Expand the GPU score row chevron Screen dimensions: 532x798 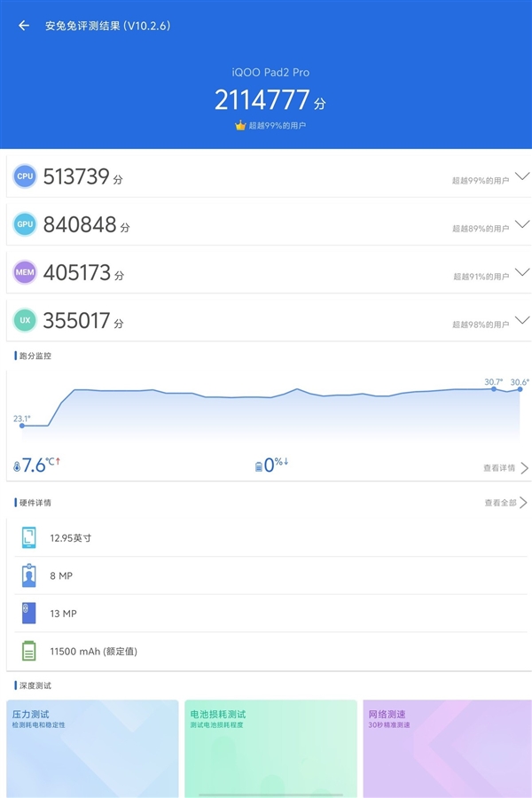click(x=521, y=224)
